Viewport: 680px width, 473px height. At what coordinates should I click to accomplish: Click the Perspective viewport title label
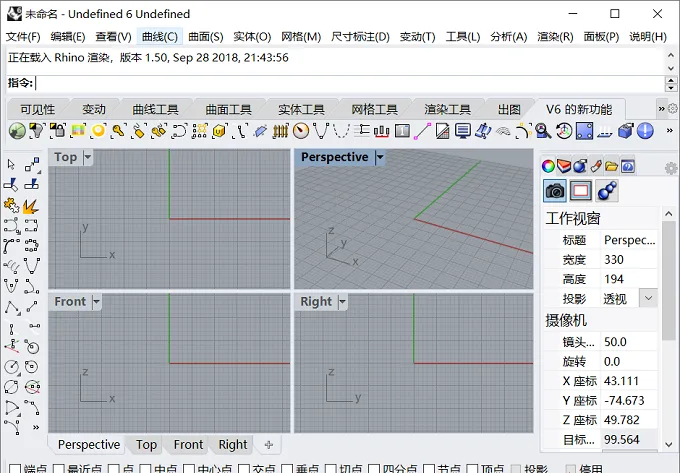tap(334, 157)
